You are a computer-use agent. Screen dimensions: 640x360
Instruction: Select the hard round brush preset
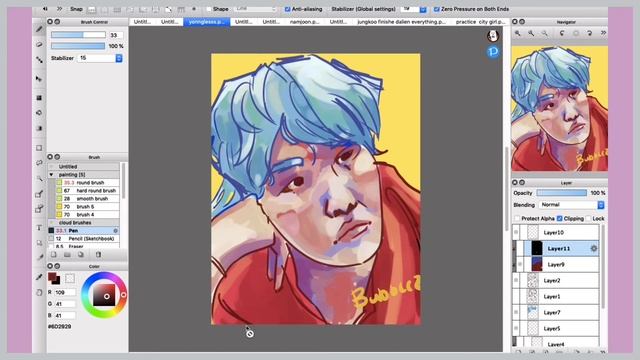(x=87, y=191)
